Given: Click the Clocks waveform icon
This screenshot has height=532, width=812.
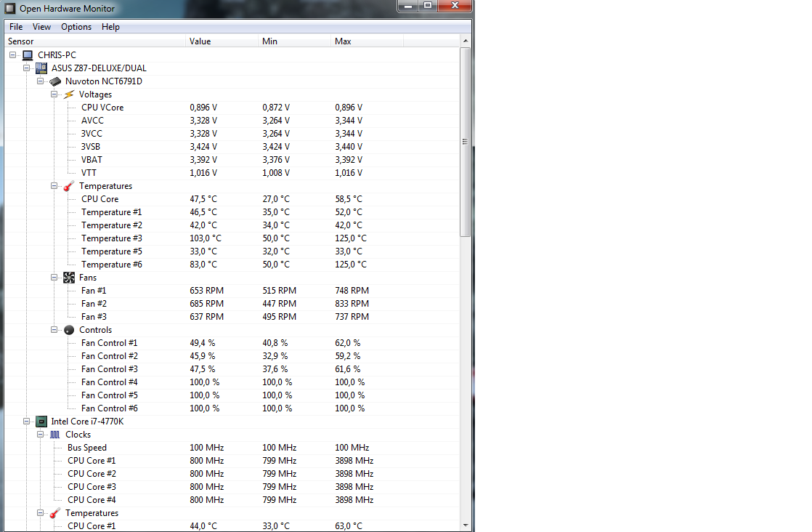Looking at the screenshot, I should (55, 435).
